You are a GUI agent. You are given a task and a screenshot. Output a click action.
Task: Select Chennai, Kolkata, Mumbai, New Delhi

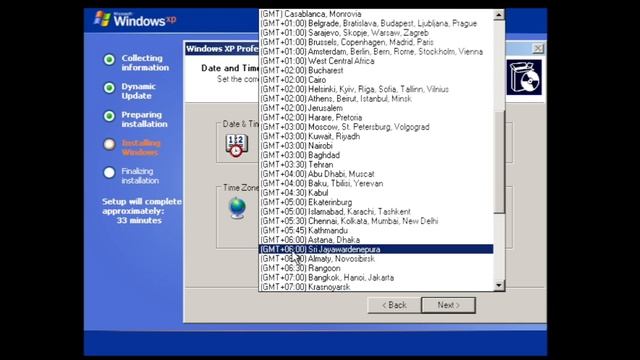pos(376,221)
